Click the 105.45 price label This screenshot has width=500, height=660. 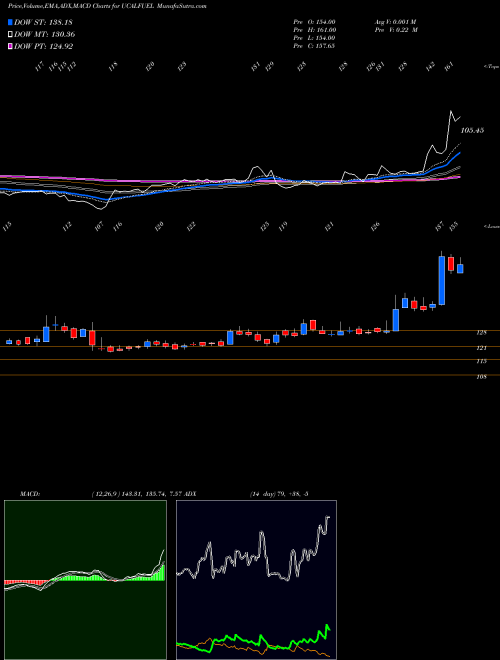472,130
